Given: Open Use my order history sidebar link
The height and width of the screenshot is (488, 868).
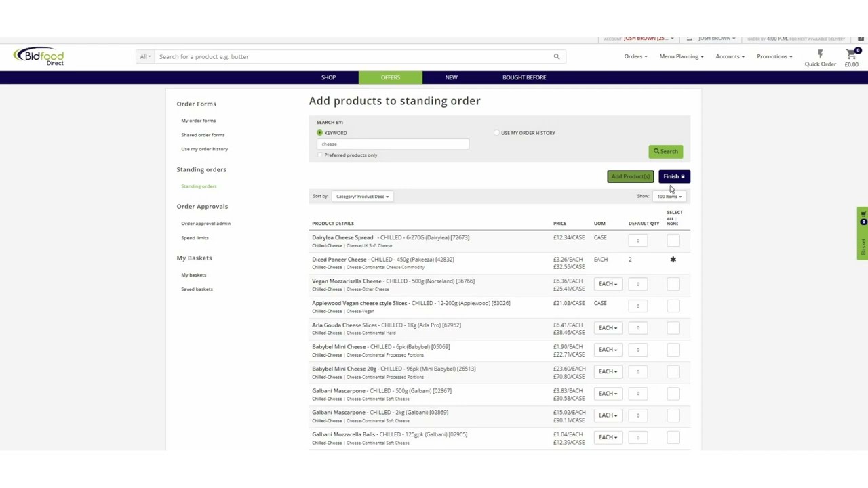Looking at the screenshot, I should click(204, 149).
